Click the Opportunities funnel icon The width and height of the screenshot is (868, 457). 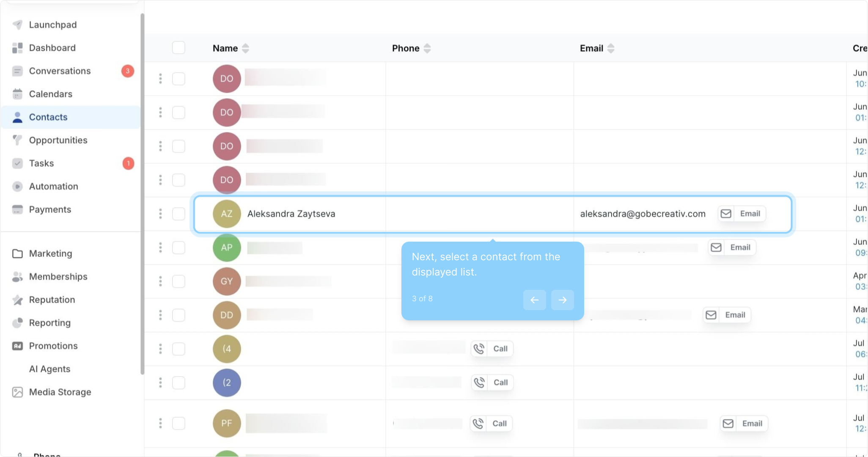[17, 140]
